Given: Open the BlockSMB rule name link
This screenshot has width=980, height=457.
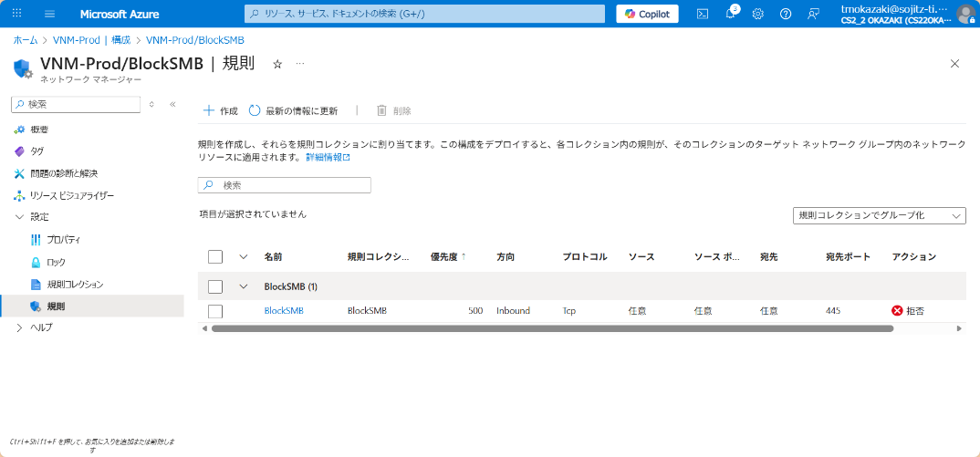Looking at the screenshot, I should [x=283, y=311].
